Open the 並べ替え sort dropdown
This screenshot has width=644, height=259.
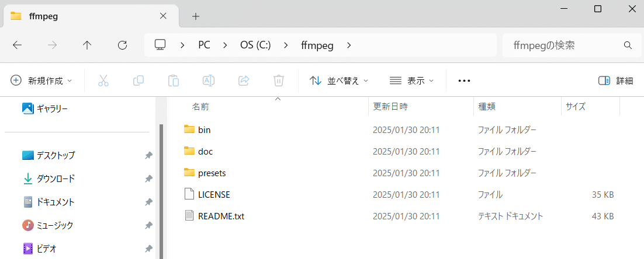(339, 80)
